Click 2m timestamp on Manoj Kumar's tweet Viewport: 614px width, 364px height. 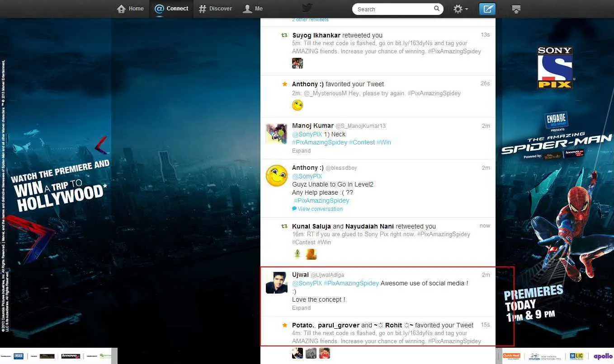486,126
